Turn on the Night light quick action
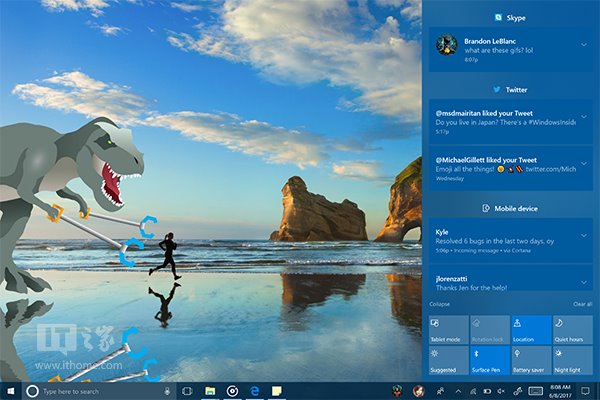 point(572,360)
